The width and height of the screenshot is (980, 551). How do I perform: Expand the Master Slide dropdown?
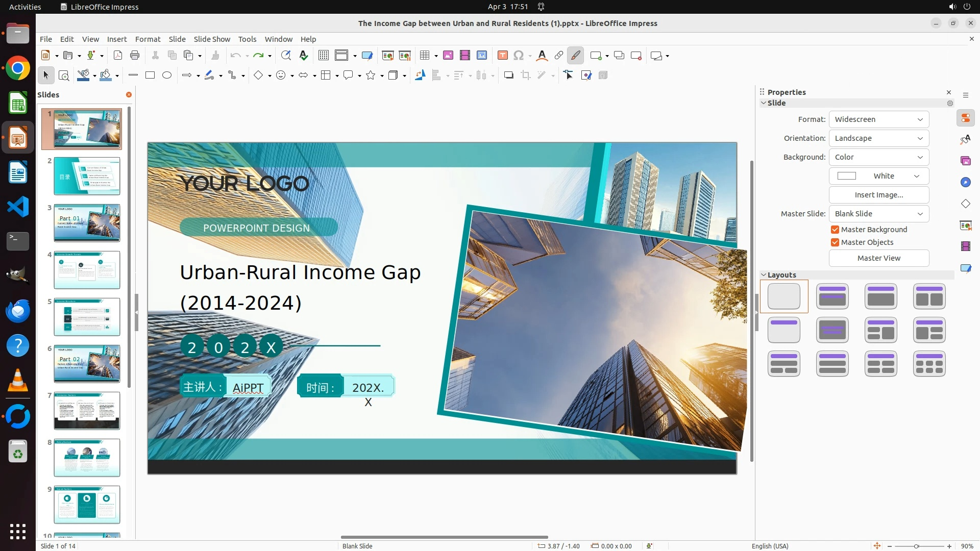(878, 214)
